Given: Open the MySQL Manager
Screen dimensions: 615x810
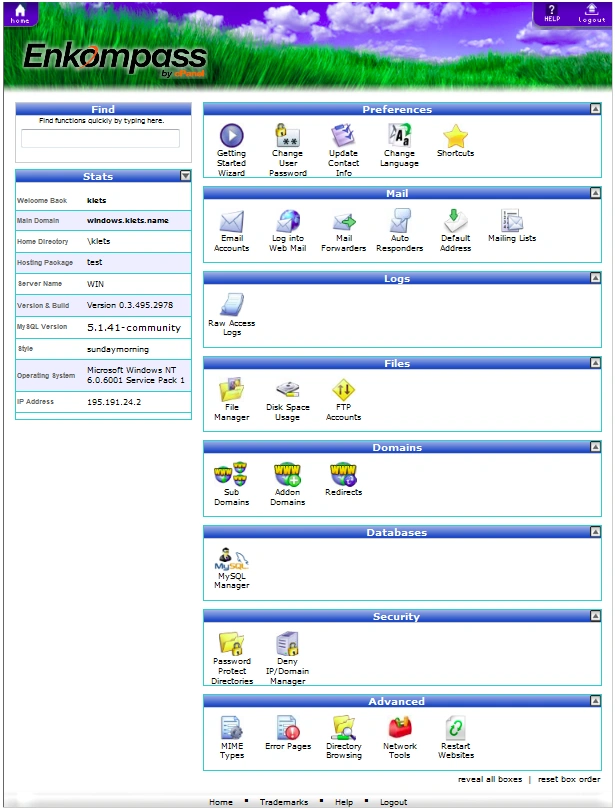Looking at the screenshot, I should pos(232,568).
